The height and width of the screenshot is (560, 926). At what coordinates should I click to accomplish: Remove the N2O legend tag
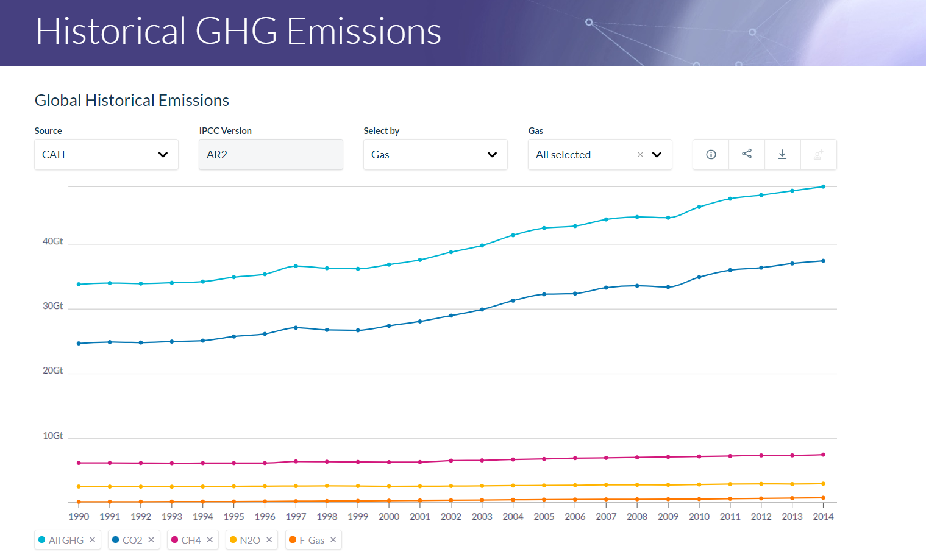[x=269, y=540]
